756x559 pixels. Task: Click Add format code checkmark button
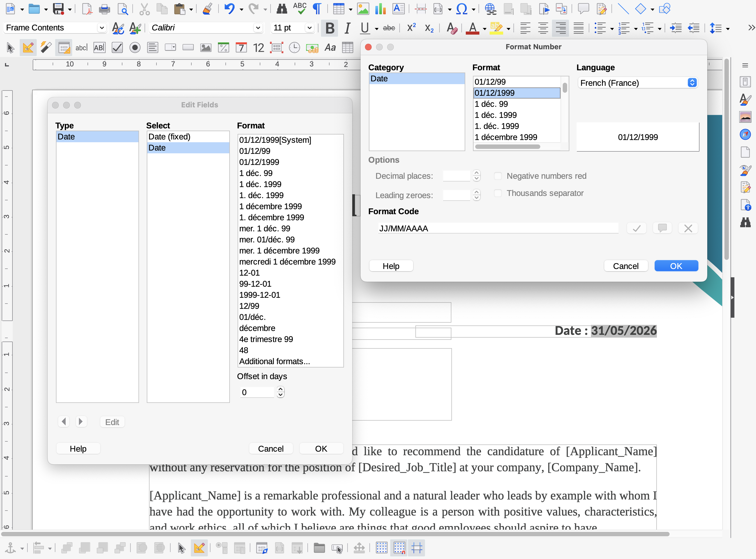636,228
